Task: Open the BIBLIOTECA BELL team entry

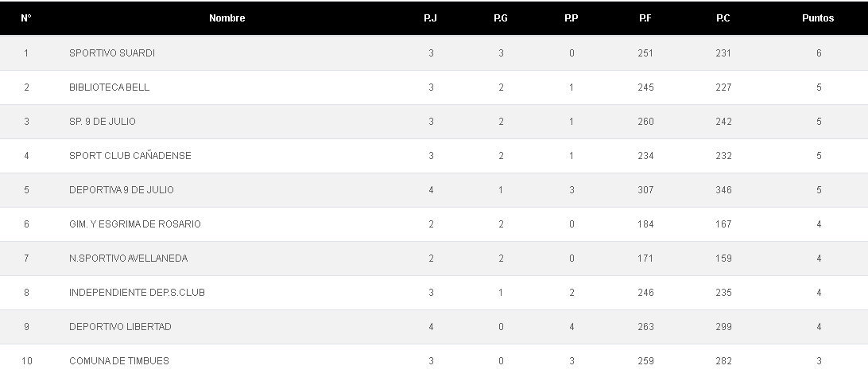Action: 109,87
